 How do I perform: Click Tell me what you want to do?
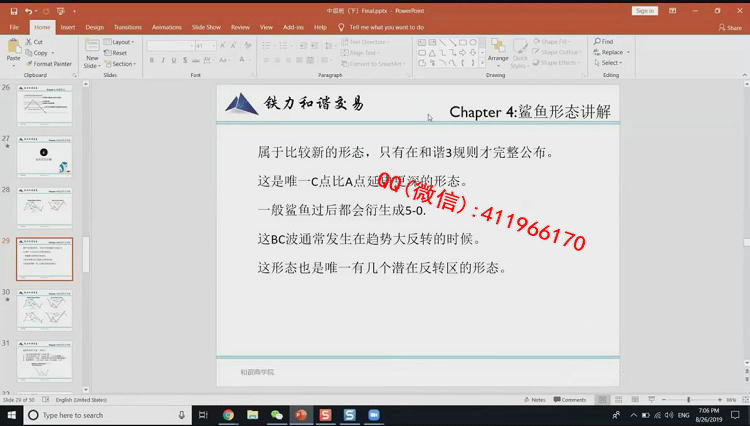point(381,27)
